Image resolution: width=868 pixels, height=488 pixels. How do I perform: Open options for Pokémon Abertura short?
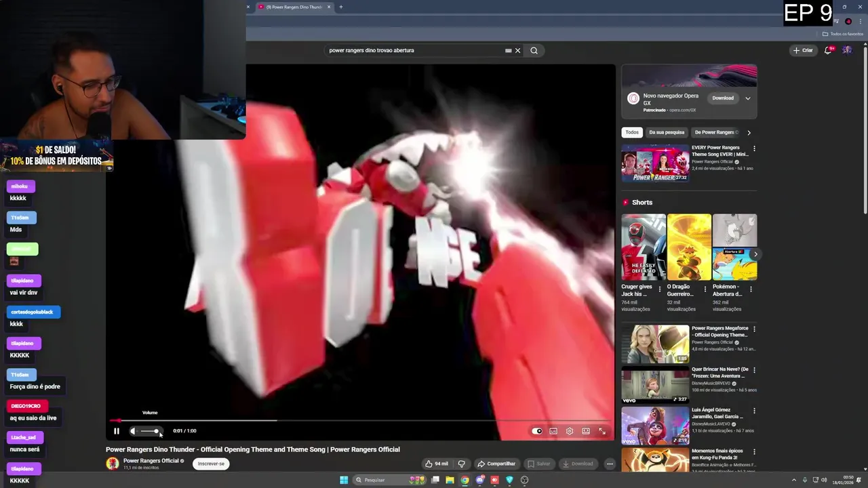751,289
